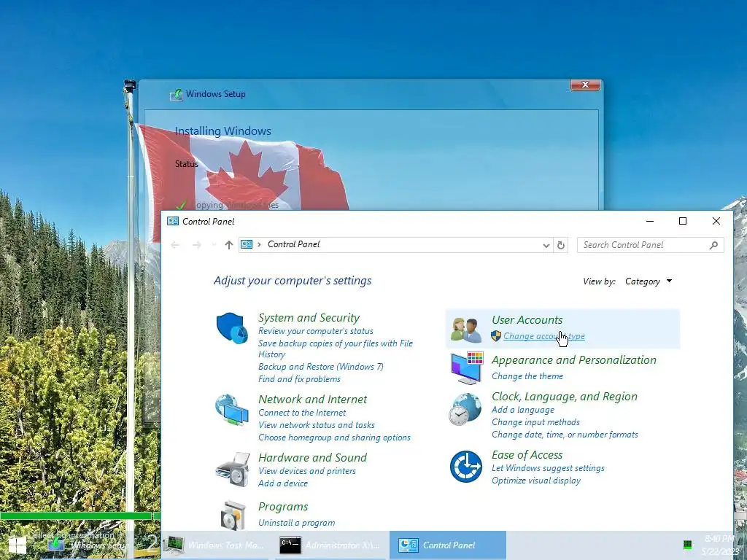Click the UAC shield beside Change account type
The image size is (747, 560).
(496, 336)
